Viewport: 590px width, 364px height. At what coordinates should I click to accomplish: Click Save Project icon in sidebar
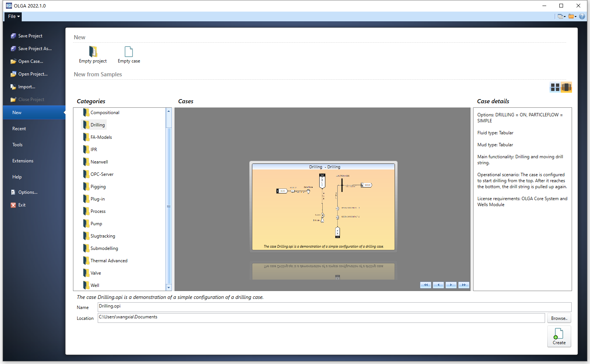[13, 36]
